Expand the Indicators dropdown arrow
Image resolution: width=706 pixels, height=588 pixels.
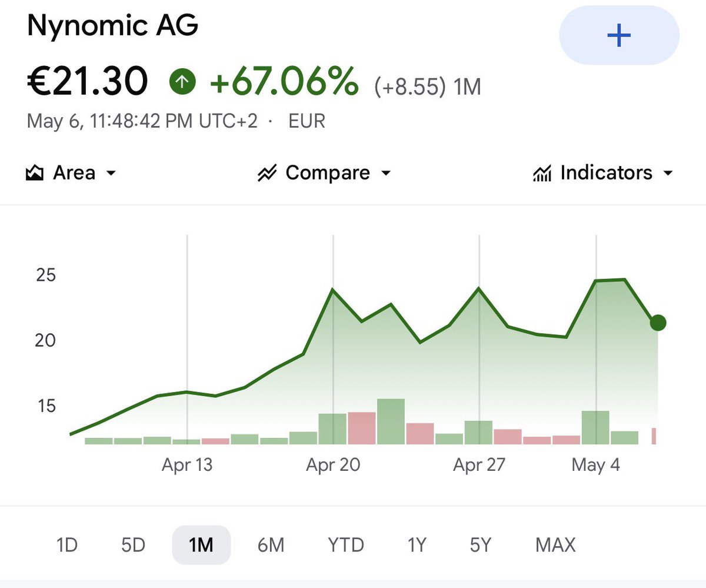668,174
